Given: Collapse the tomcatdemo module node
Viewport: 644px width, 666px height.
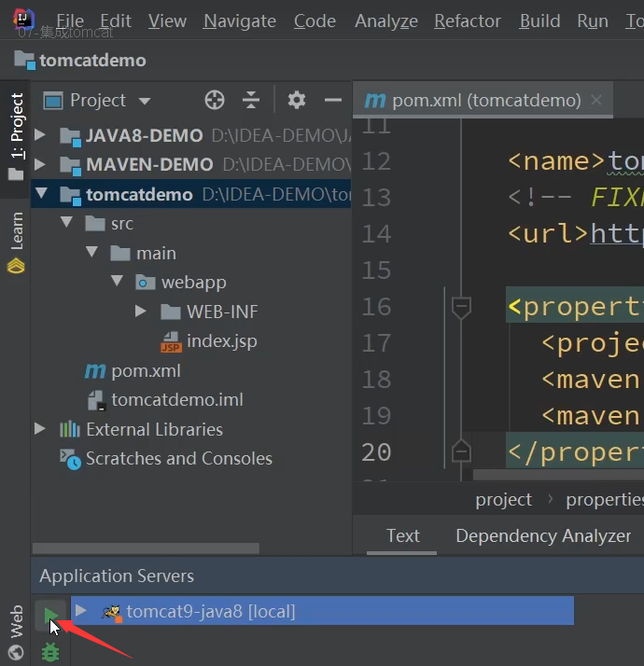Looking at the screenshot, I should pos(42,193).
